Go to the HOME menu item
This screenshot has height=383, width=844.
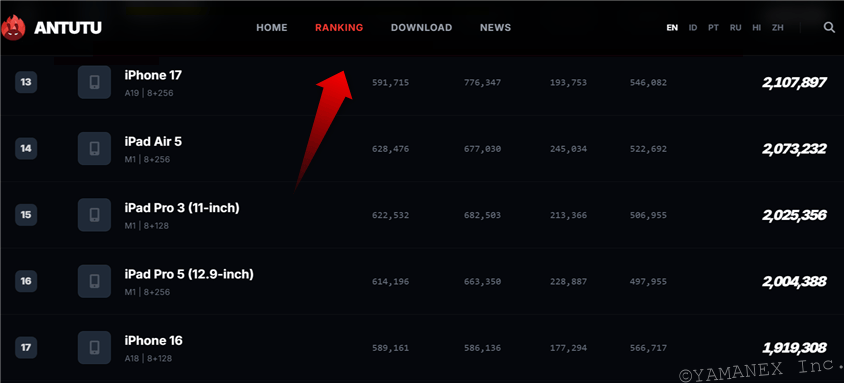[x=272, y=27]
